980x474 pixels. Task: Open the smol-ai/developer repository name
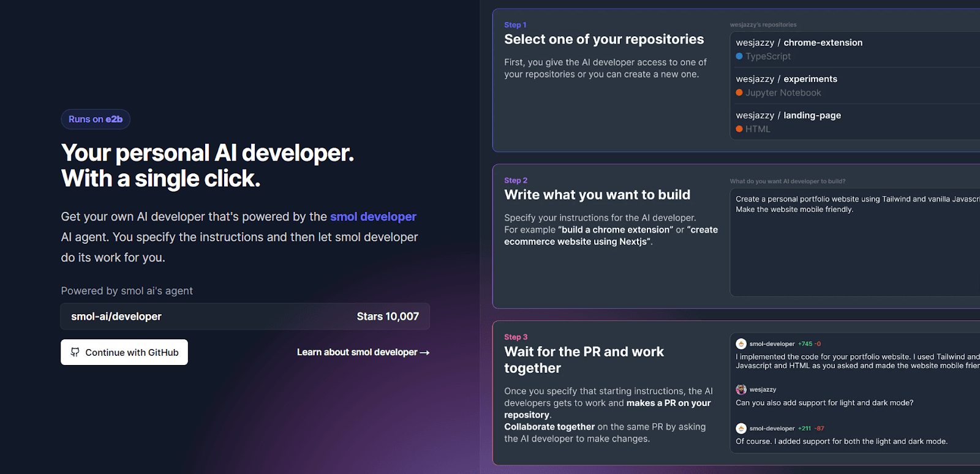click(116, 317)
